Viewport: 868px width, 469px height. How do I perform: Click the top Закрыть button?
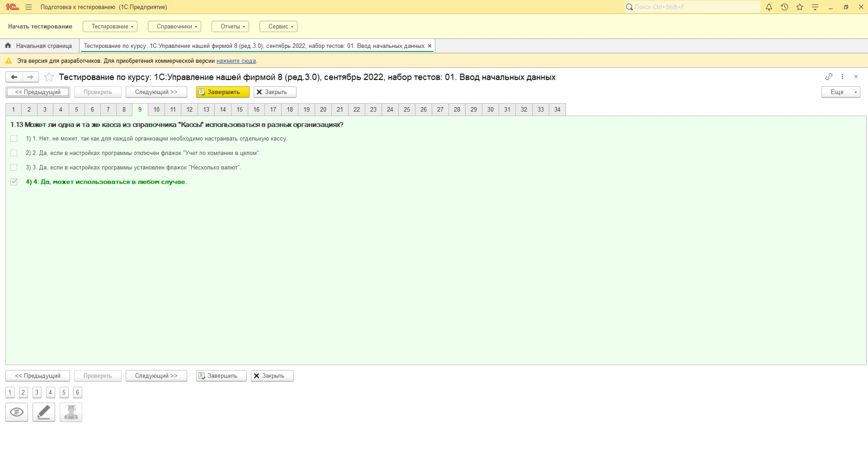coord(275,92)
